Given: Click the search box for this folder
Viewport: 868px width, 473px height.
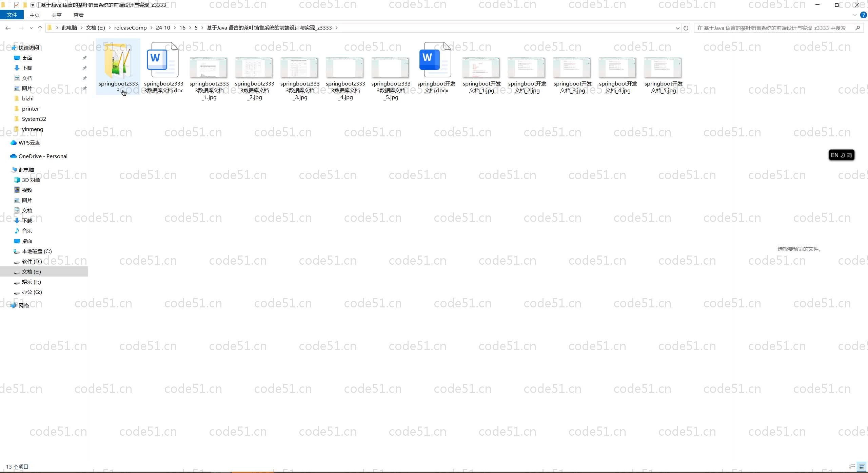Looking at the screenshot, I should click(773, 28).
